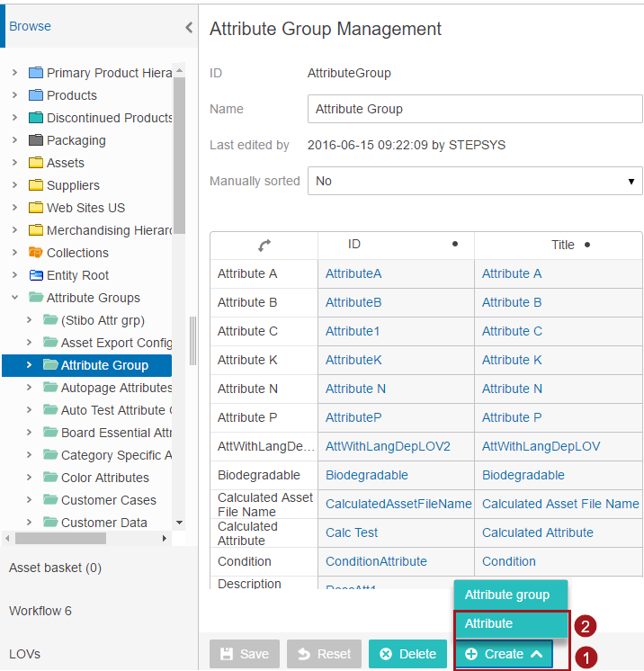Click the Web Sites US folder icon
This screenshot has width=644, height=671.
(36, 208)
